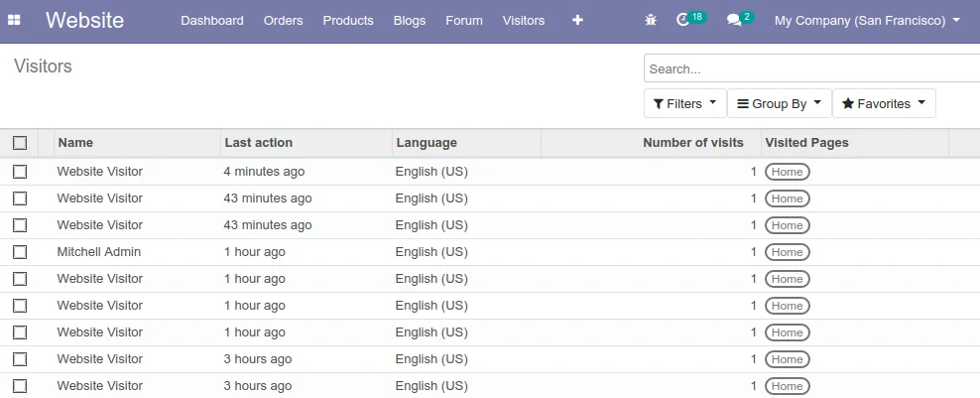Expand My Company (San Francisco) switcher
980x398 pixels.
[x=867, y=21]
